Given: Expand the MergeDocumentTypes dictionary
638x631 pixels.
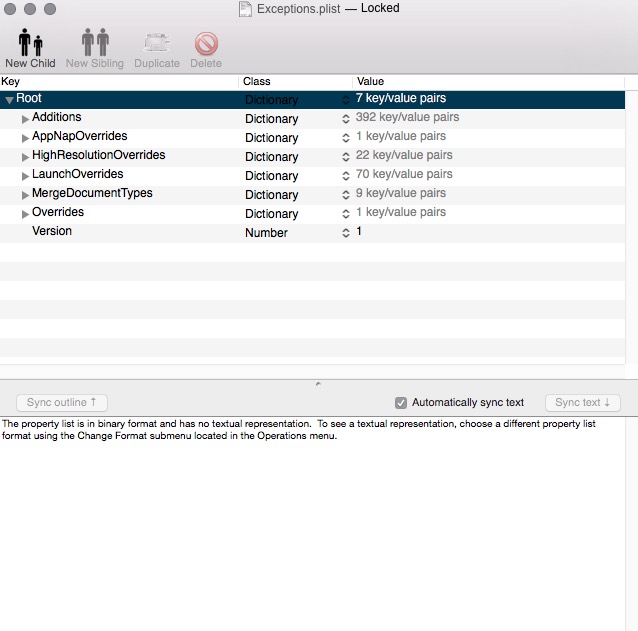Looking at the screenshot, I should (25, 194).
